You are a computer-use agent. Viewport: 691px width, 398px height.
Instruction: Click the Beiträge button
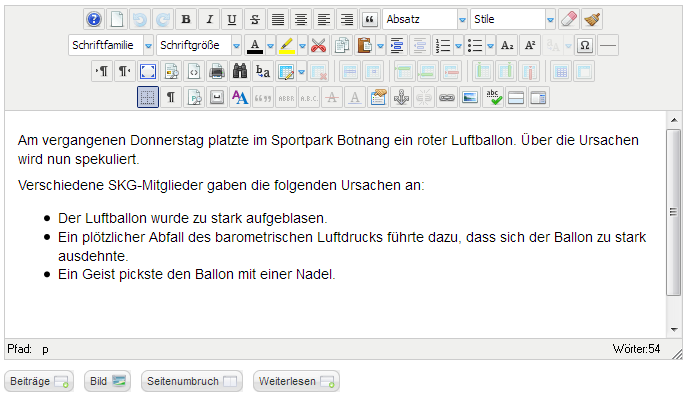pos(39,381)
